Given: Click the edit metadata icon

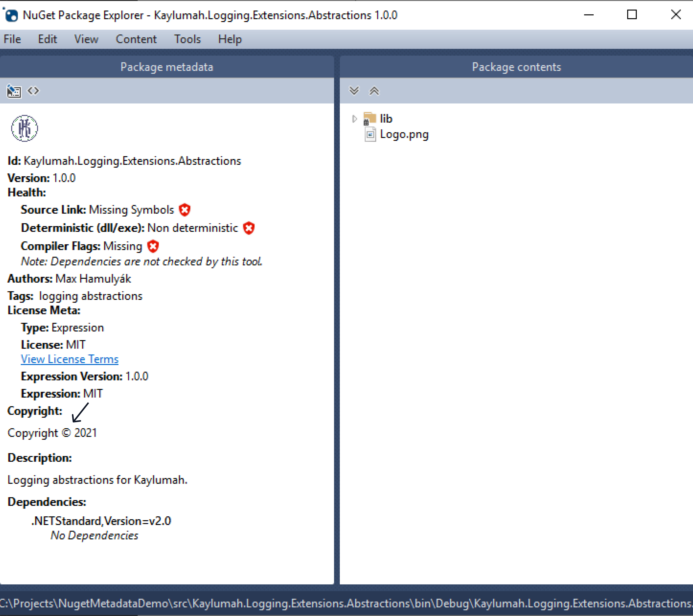Looking at the screenshot, I should (14, 91).
